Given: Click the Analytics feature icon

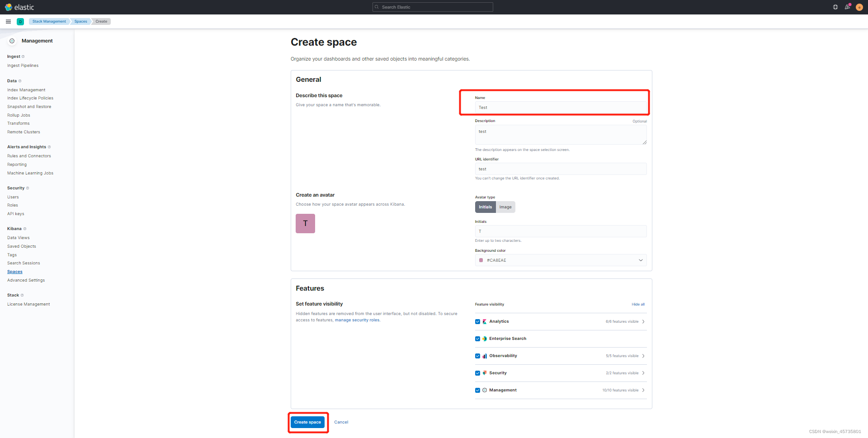Looking at the screenshot, I should [485, 321].
